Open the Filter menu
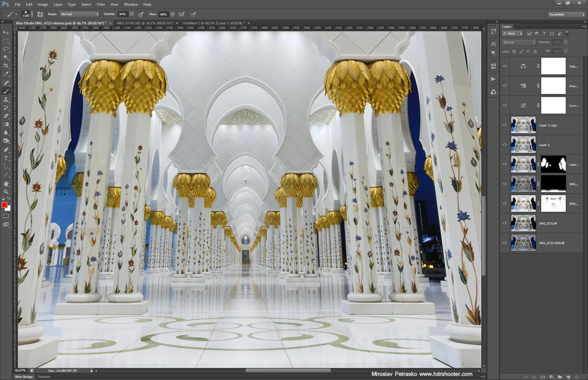Image resolution: width=588 pixels, height=380 pixels. coord(101,4)
